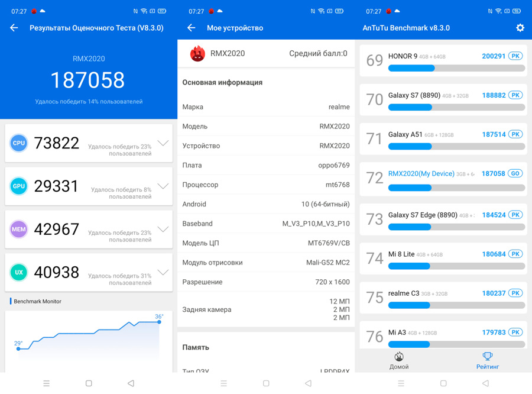Click the HONOR 9 score progress bar
Viewport: 532px width, 394px height.
[x=456, y=68]
